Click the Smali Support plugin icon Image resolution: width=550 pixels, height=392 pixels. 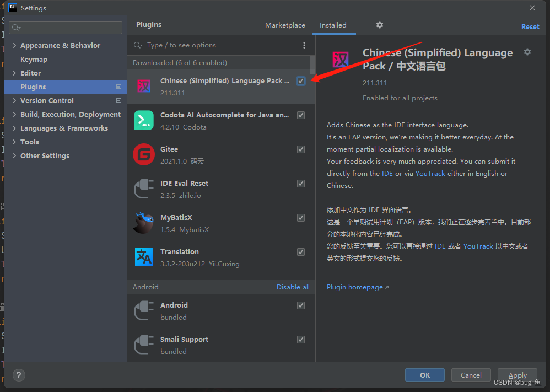pyautogui.click(x=144, y=345)
